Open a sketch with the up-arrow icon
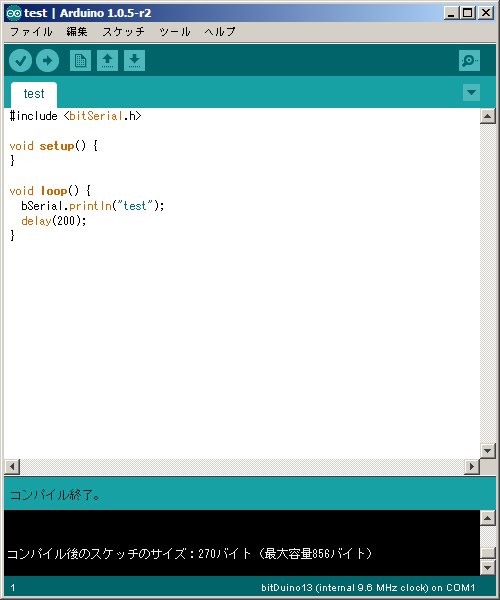This screenshot has width=500, height=600. click(x=107, y=60)
